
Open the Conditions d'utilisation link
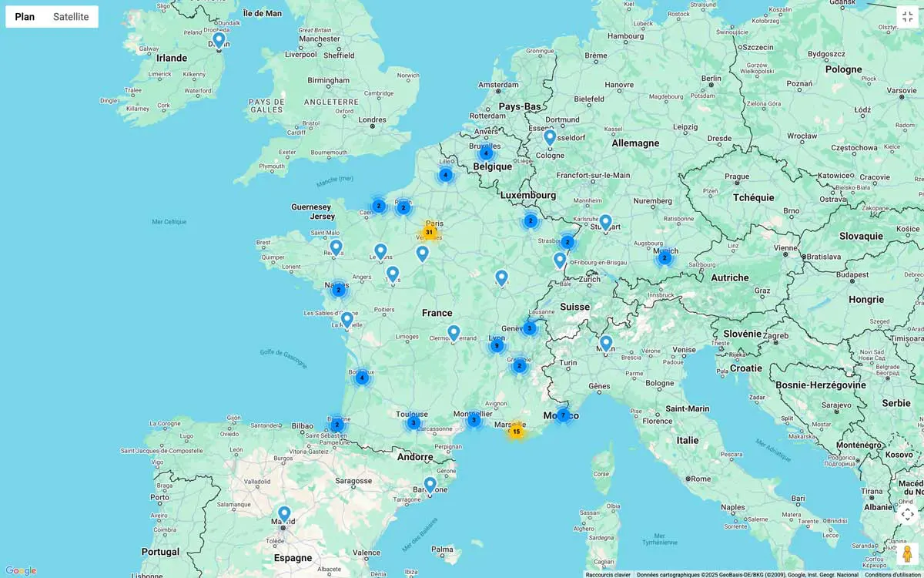[892, 574]
